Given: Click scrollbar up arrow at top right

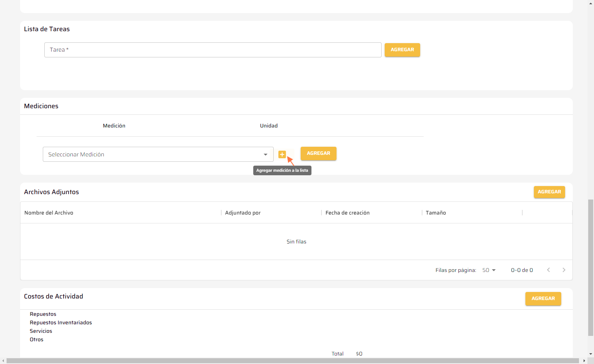Looking at the screenshot, I should click(x=591, y=3).
